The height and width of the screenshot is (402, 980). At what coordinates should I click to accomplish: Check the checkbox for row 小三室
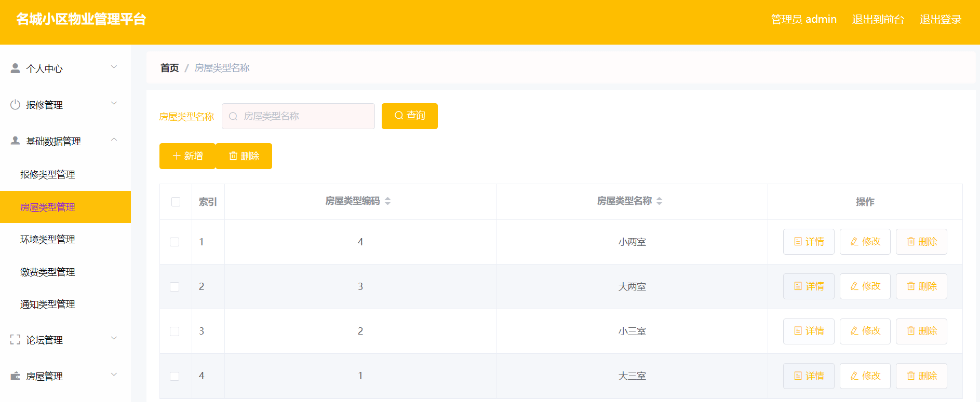click(x=174, y=331)
